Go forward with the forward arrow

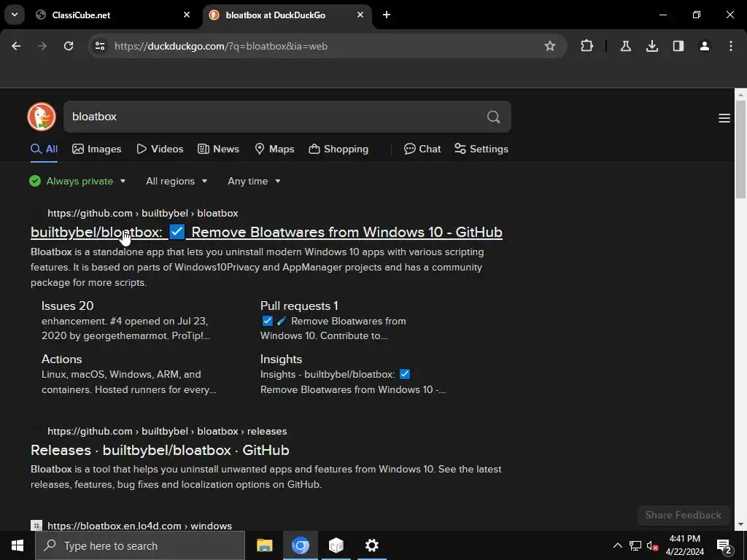(42, 46)
